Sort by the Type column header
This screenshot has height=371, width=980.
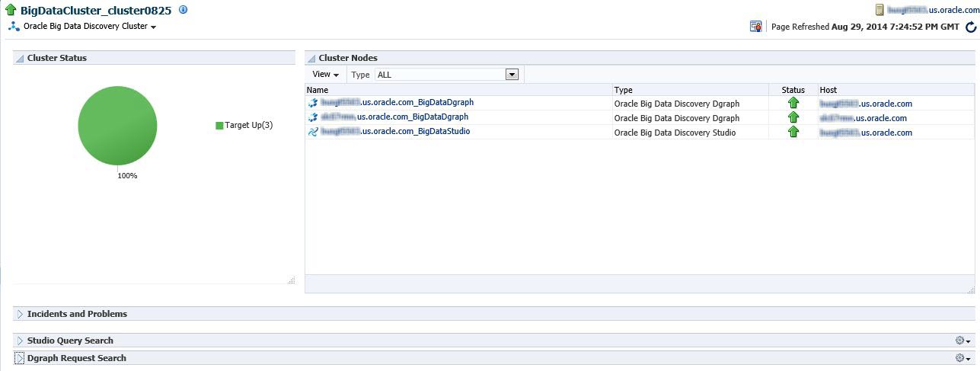(691, 90)
